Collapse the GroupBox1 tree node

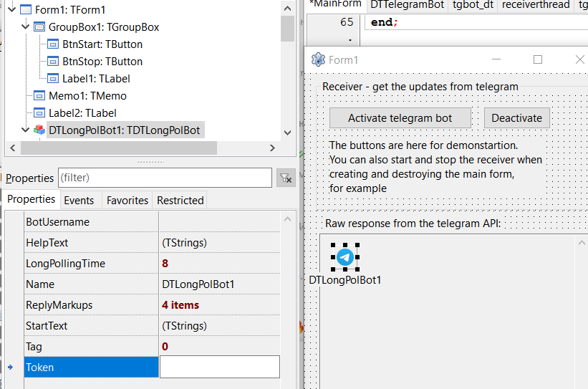click(25, 27)
